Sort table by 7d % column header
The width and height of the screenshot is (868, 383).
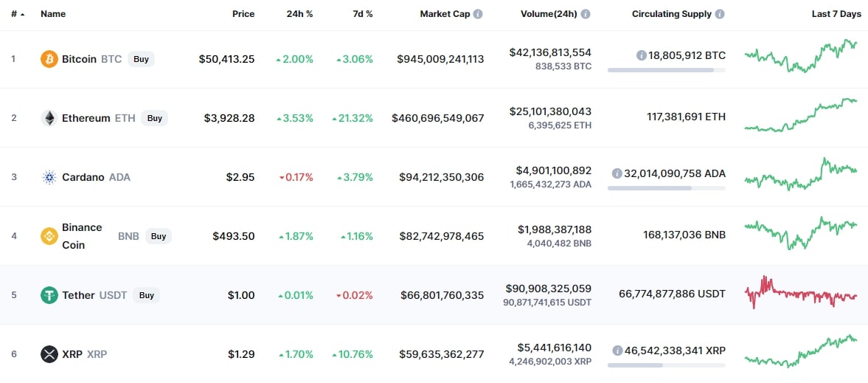coord(361,15)
